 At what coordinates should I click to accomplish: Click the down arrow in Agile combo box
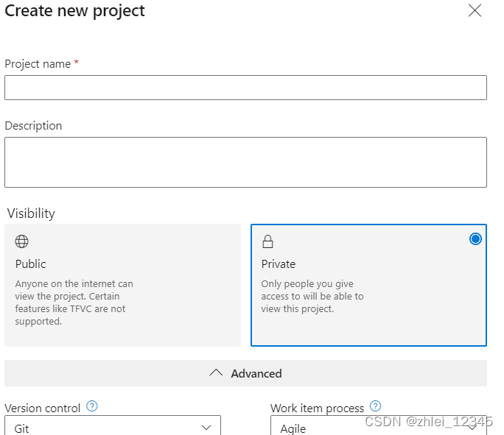472,428
